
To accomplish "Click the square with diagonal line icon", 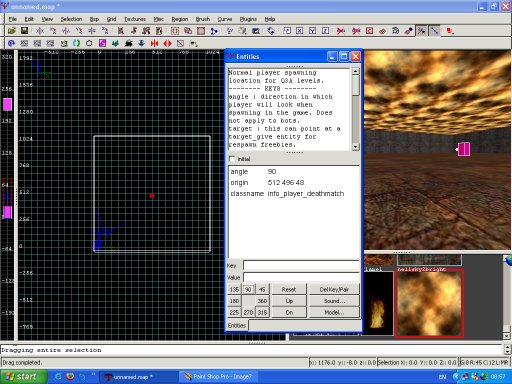I will pos(180,43).
